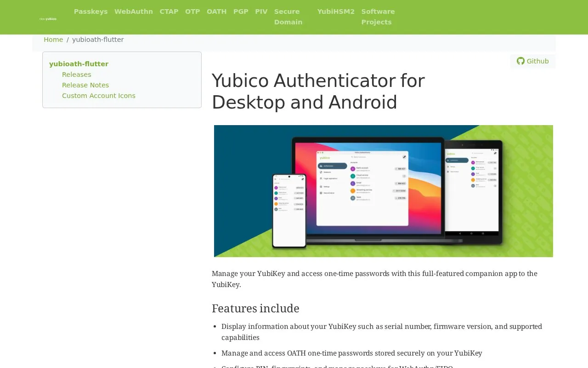Open the WebAuthn nav item
The image size is (588, 368).
tap(134, 11)
